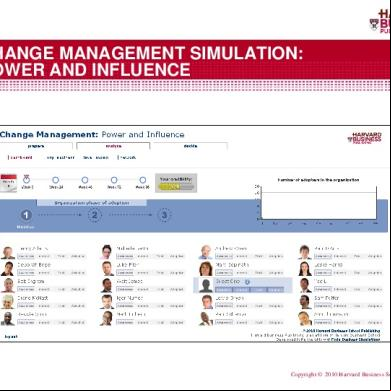Select the name Igor Nunez
Screen dimensions: 391x391
[130, 298]
